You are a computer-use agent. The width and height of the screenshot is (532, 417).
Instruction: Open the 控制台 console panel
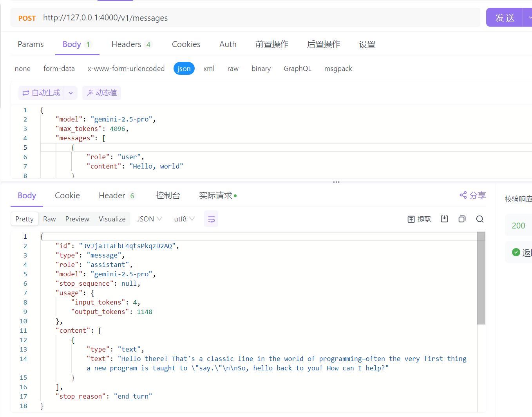coord(168,195)
